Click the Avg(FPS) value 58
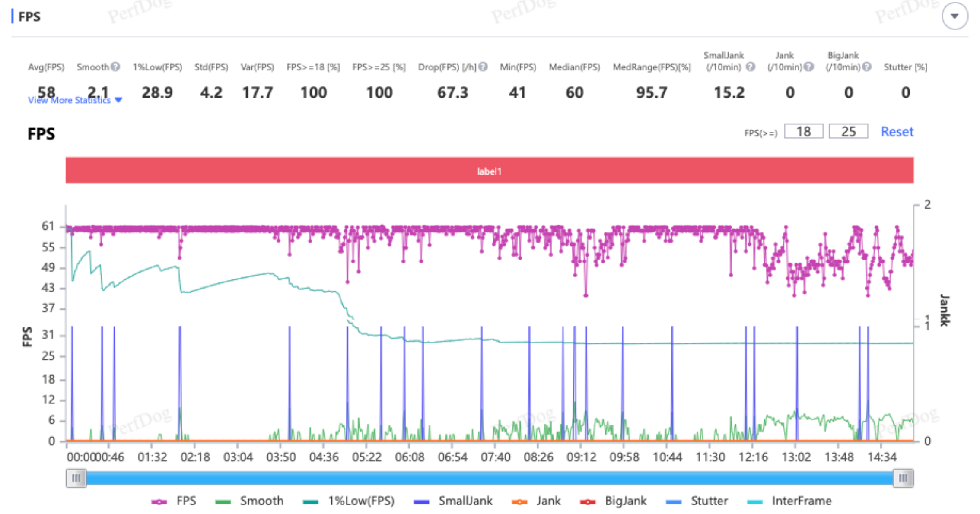 (46, 92)
